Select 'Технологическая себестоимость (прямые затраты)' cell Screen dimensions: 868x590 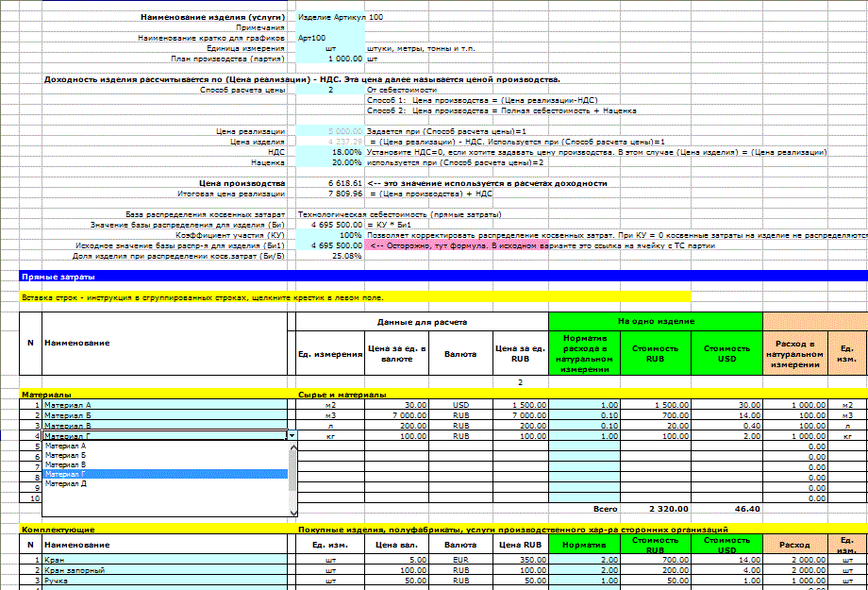click(x=400, y=214)
